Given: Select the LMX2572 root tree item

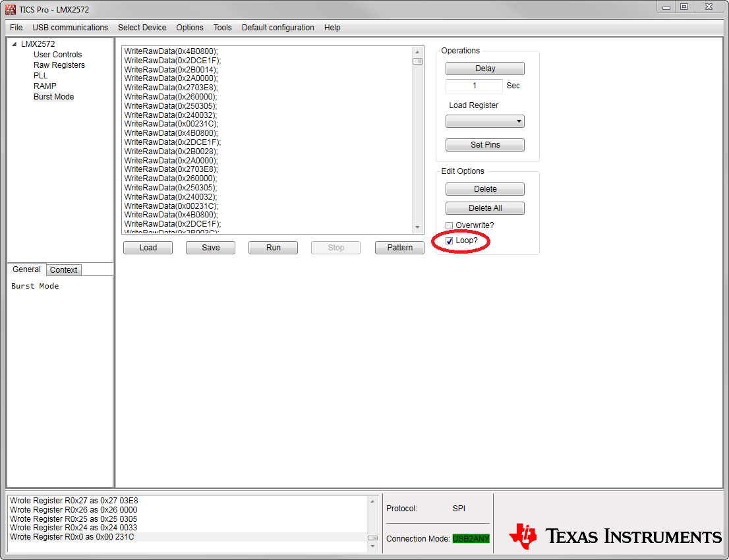Looking at the screenshot, I should 38,44.
